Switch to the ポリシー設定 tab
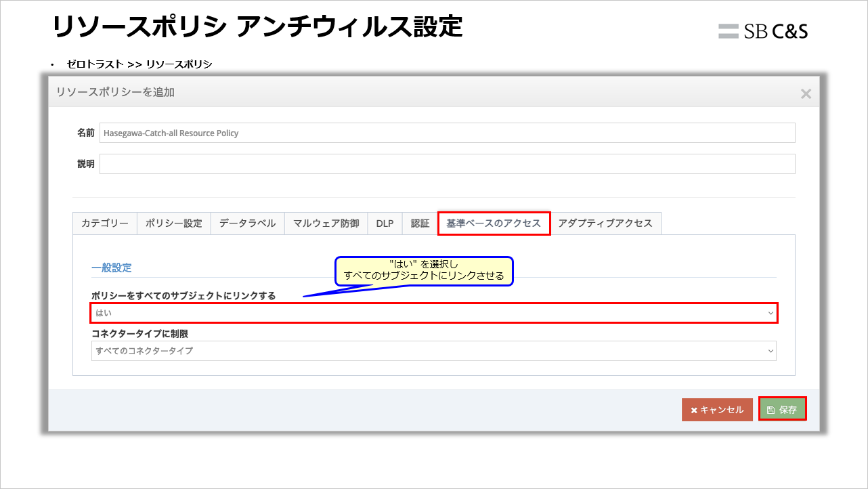 174,224
